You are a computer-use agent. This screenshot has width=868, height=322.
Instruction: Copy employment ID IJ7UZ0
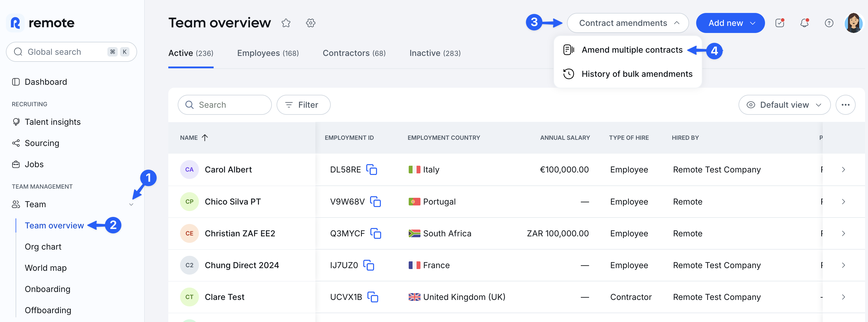(369, 265)
